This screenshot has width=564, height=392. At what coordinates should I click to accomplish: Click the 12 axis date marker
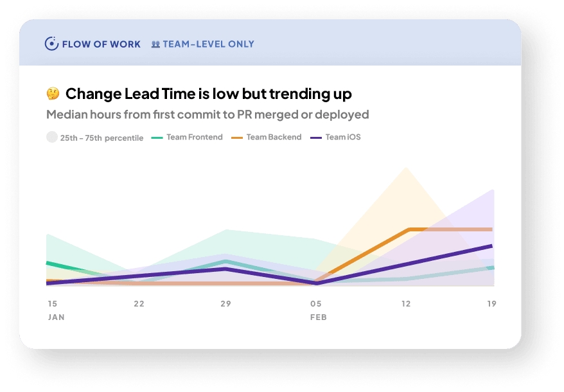click(x=406, y=303)
